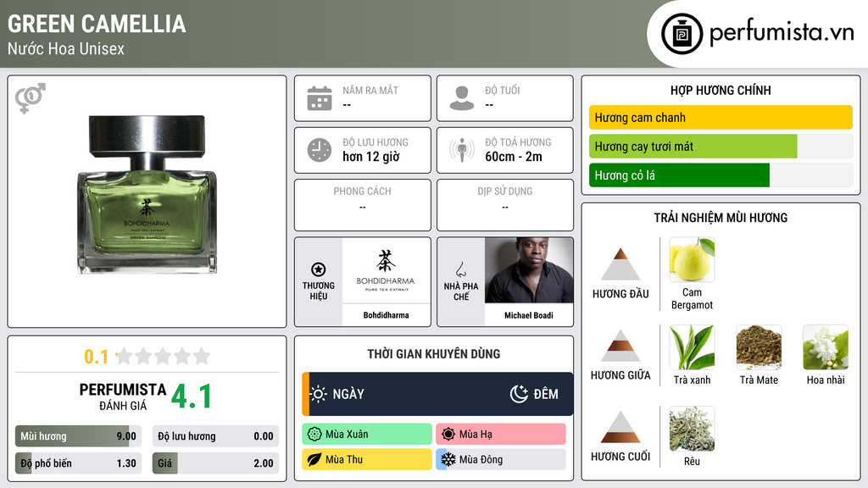The height and width of the screenshot is (488, 868).
Task: Click the sun icon next to Ngày
Action: (x=319, y=394)
